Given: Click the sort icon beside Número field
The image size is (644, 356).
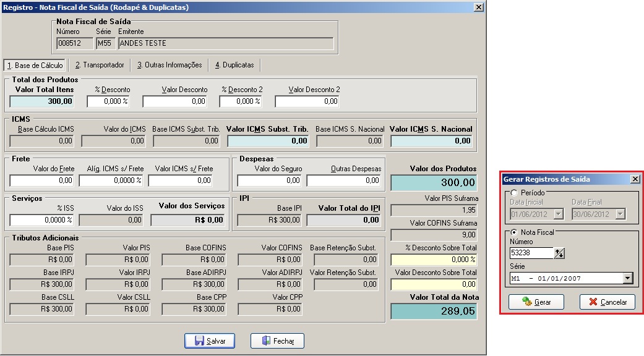Looking at the screenshot, I should pyautogui.click(x=559, y=253).
